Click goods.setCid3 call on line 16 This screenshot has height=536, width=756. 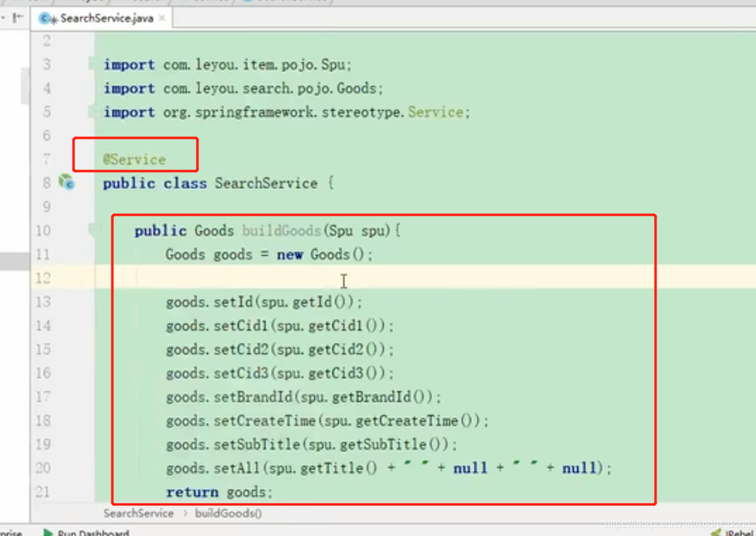coord(280,373)
